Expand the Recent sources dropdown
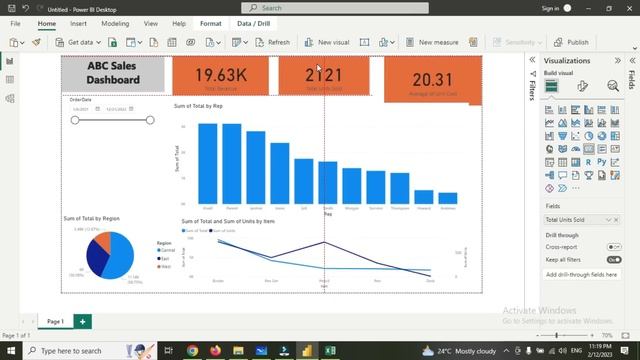Screen dimensions: 640x360 (x=218, y=42)
